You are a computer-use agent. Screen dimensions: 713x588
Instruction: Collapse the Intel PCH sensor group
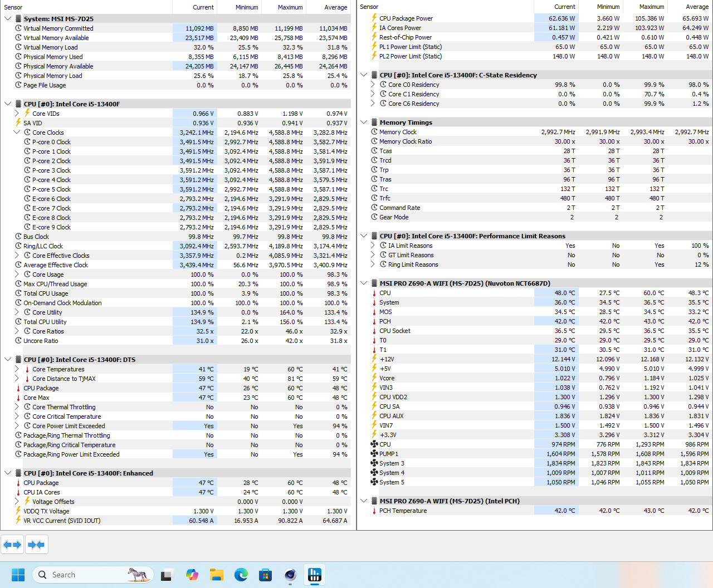coord(364,501)
